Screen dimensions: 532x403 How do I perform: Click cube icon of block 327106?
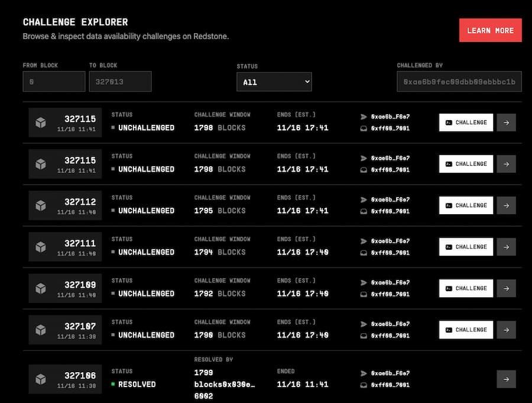tap(41, 379)
